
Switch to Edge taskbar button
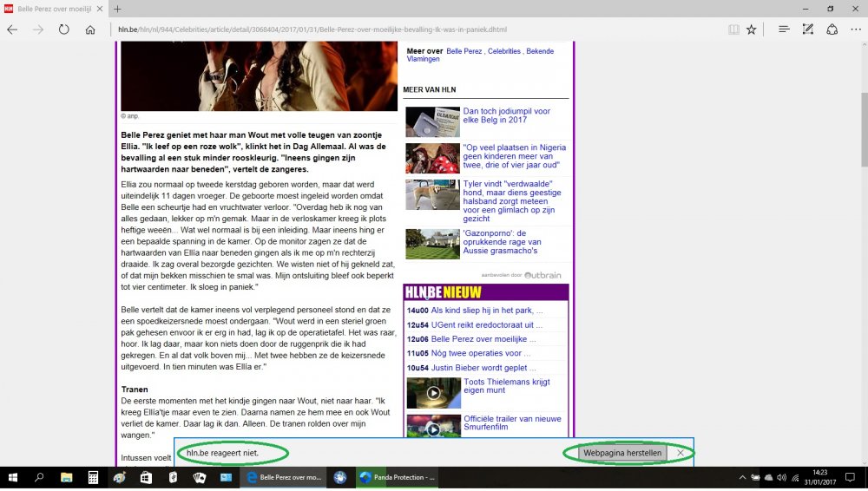click(x=284, y=477)
